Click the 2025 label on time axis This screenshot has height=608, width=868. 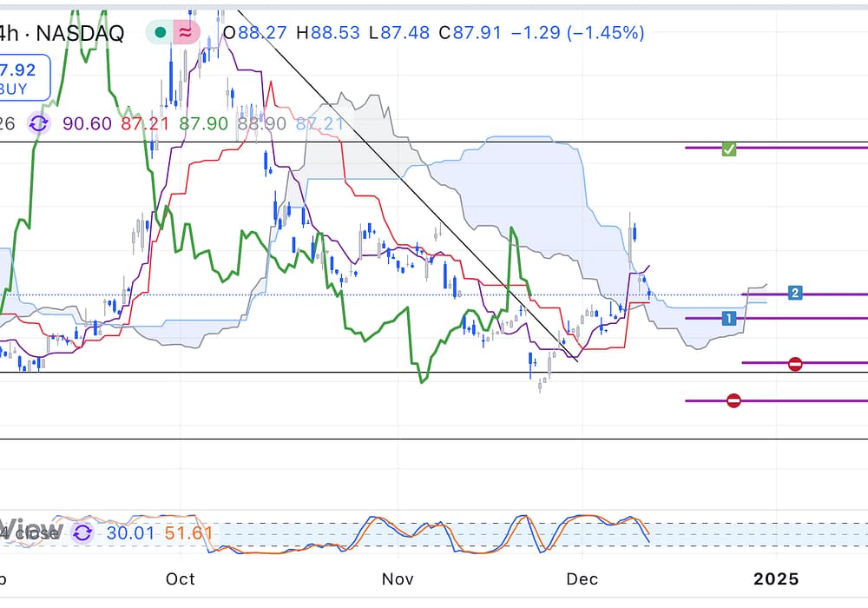[775, 578]
